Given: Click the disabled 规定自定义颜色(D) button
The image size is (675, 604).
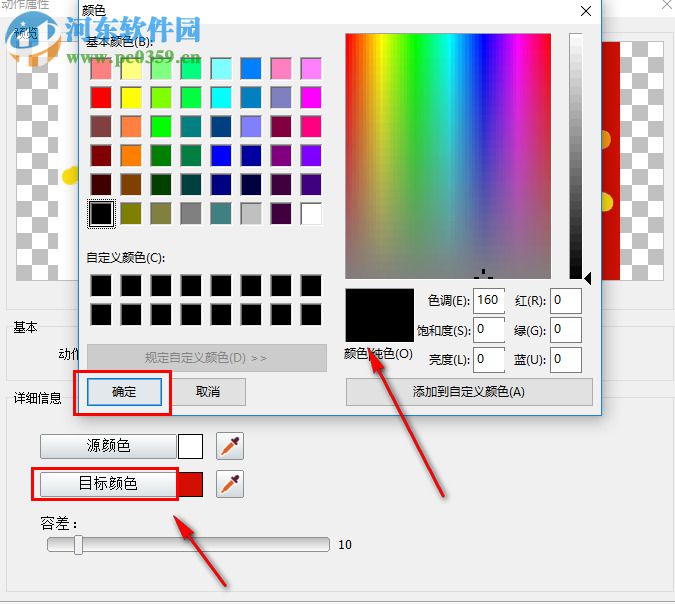Looking at the screenshot, I should click(x=207, y=358).
